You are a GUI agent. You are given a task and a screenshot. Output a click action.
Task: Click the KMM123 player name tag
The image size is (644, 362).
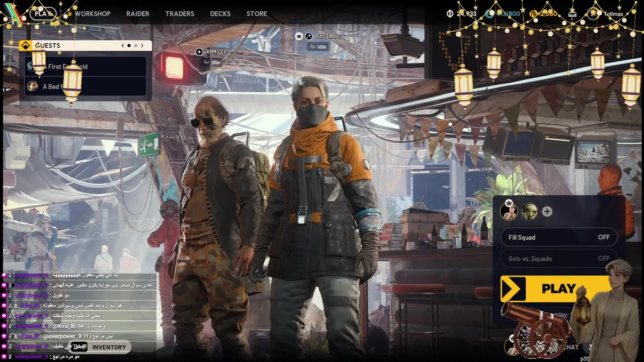point(216,52)
